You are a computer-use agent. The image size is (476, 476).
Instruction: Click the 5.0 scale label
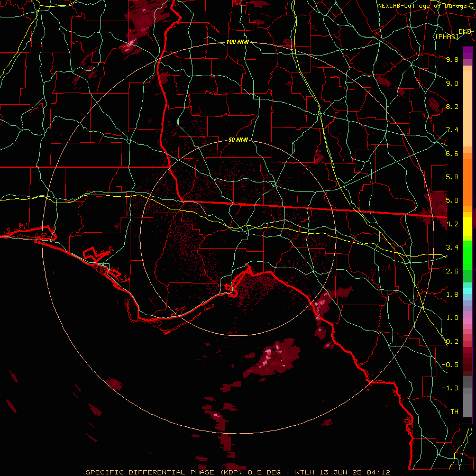click(452, 200)
